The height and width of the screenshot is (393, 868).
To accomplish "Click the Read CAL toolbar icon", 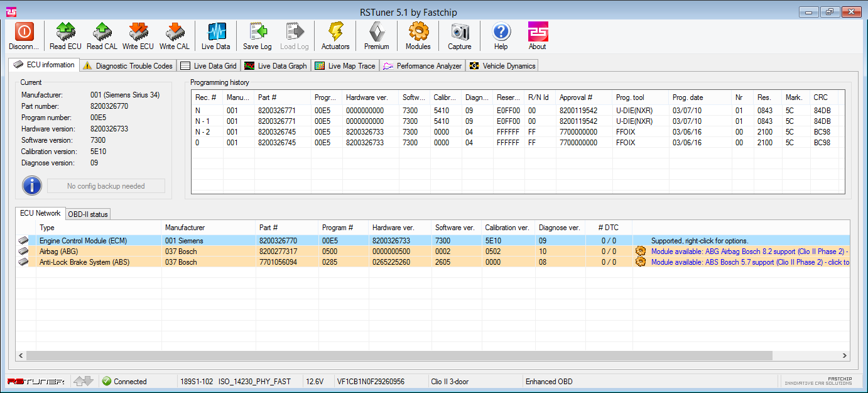I will click(102, 36).
